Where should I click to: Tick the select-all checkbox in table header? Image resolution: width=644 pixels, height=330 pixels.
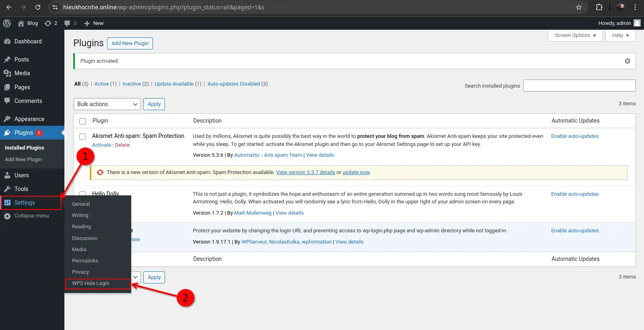(83, 121)
